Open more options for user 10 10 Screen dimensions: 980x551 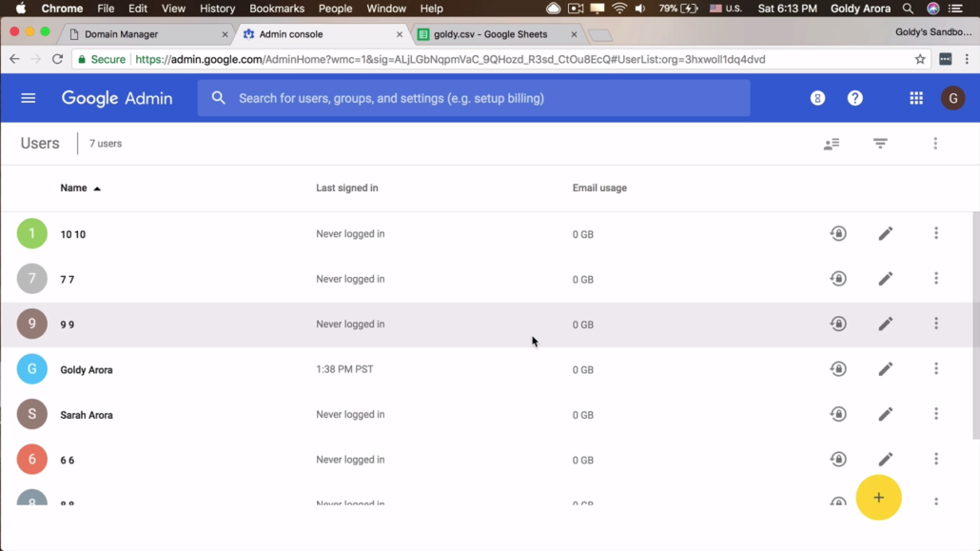(935, 233)
